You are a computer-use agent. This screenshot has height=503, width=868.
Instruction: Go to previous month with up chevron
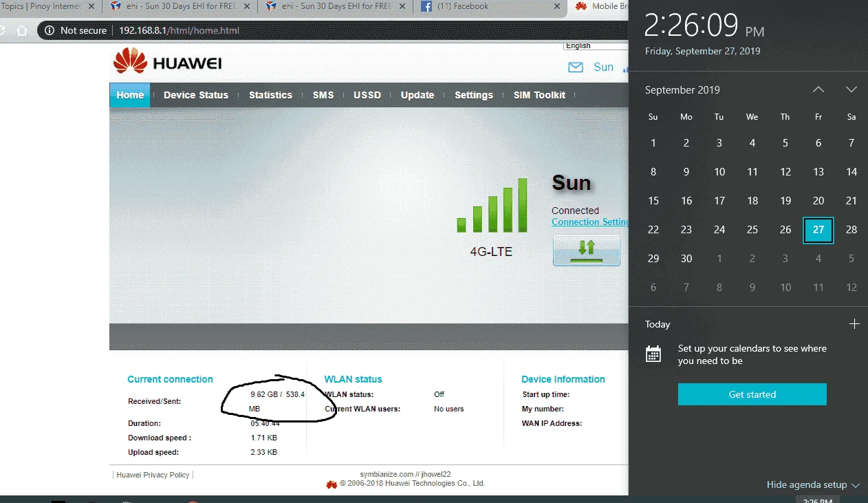(818, 90)
